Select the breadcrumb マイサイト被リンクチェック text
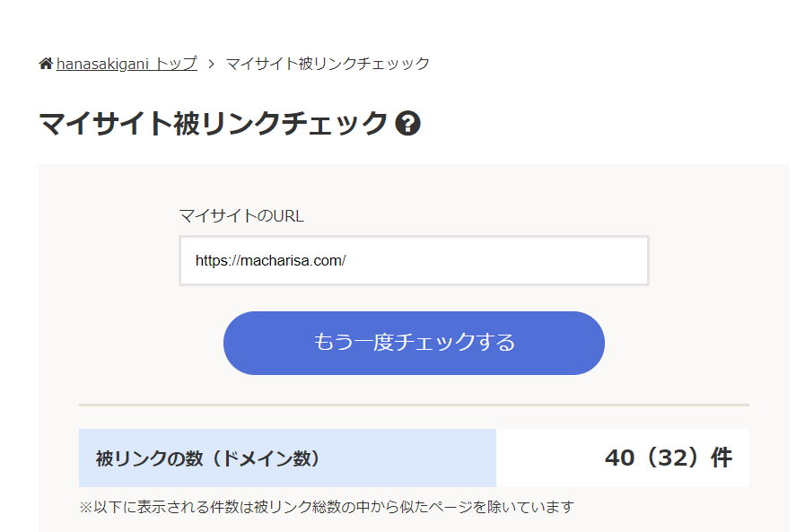 click(x=328, y=64)
